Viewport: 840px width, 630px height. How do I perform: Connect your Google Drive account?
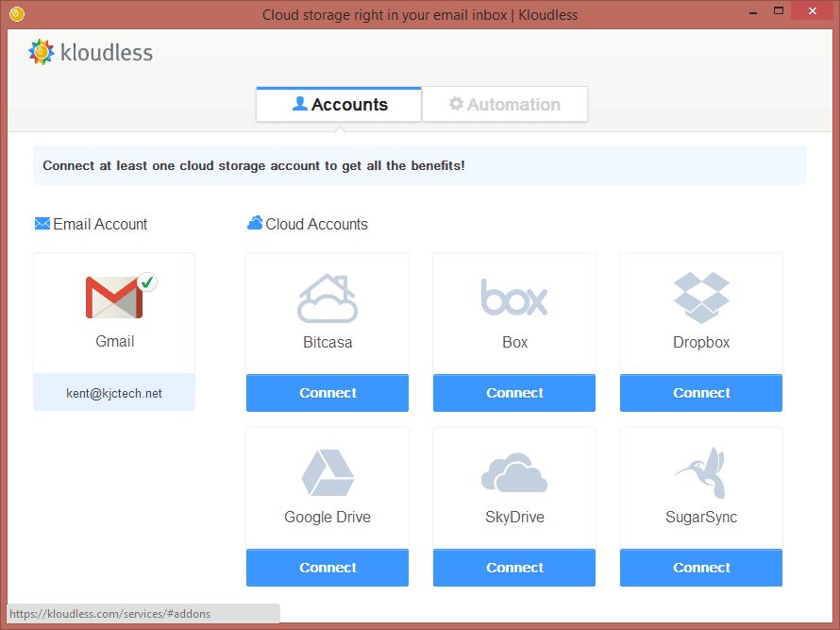point(328,568)
